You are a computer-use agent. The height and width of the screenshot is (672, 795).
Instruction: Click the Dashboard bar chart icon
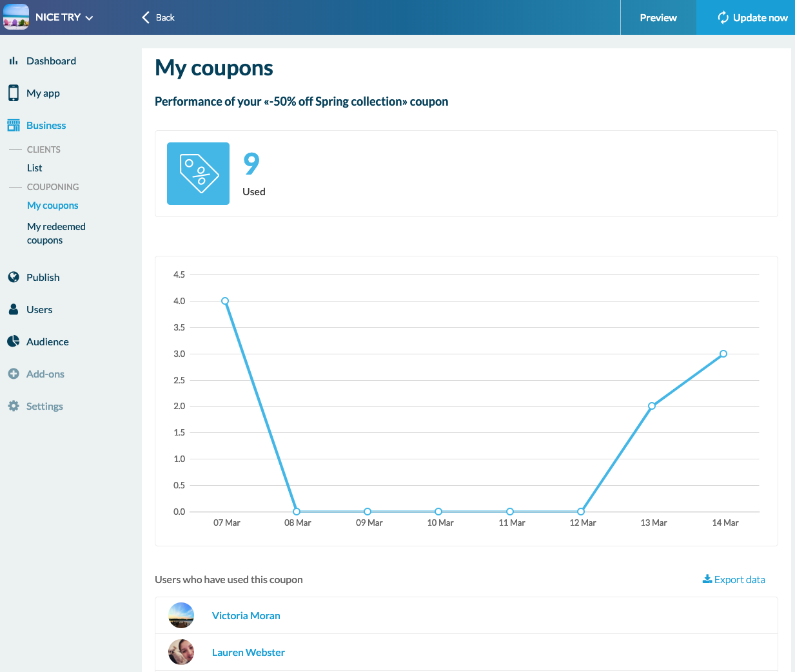[x=14, y=61]
